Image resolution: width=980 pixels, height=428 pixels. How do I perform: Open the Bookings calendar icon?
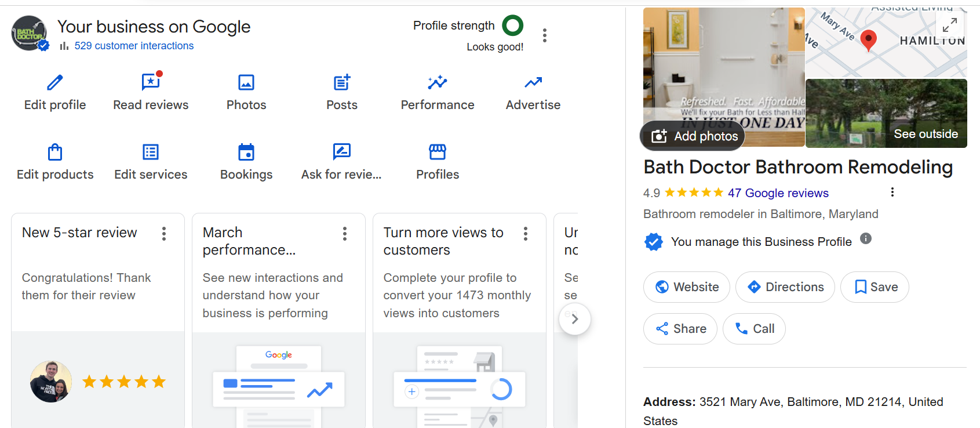pos(246,152)
